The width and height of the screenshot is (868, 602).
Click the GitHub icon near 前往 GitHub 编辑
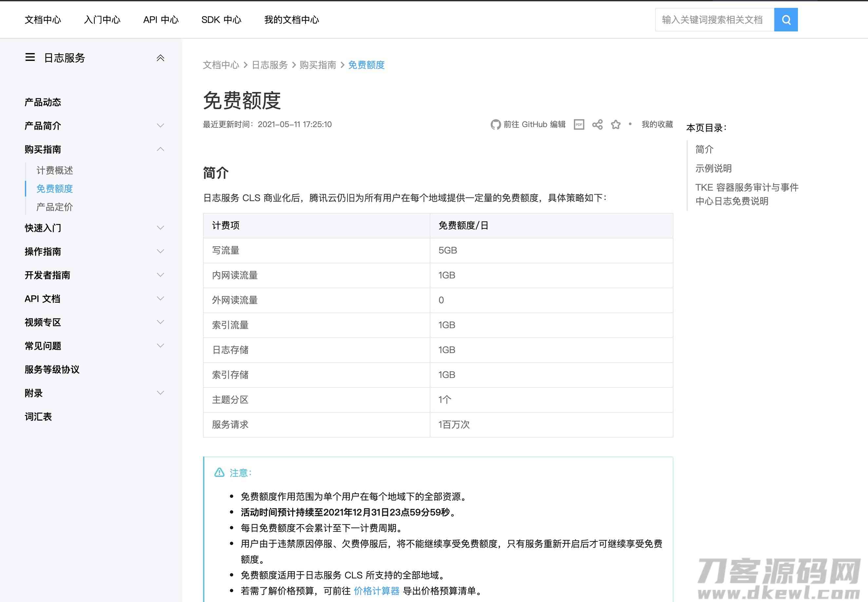point(495,124)
